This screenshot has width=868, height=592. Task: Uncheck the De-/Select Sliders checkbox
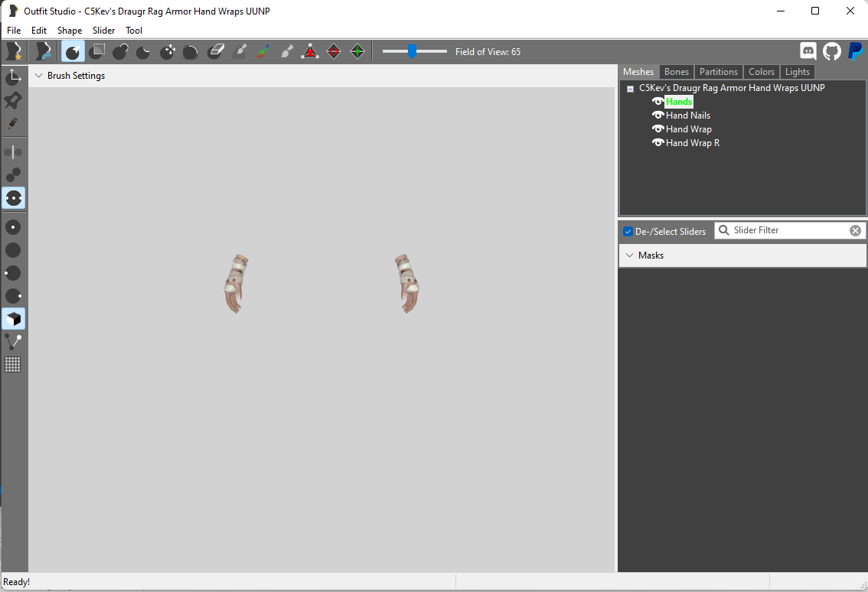628,231
